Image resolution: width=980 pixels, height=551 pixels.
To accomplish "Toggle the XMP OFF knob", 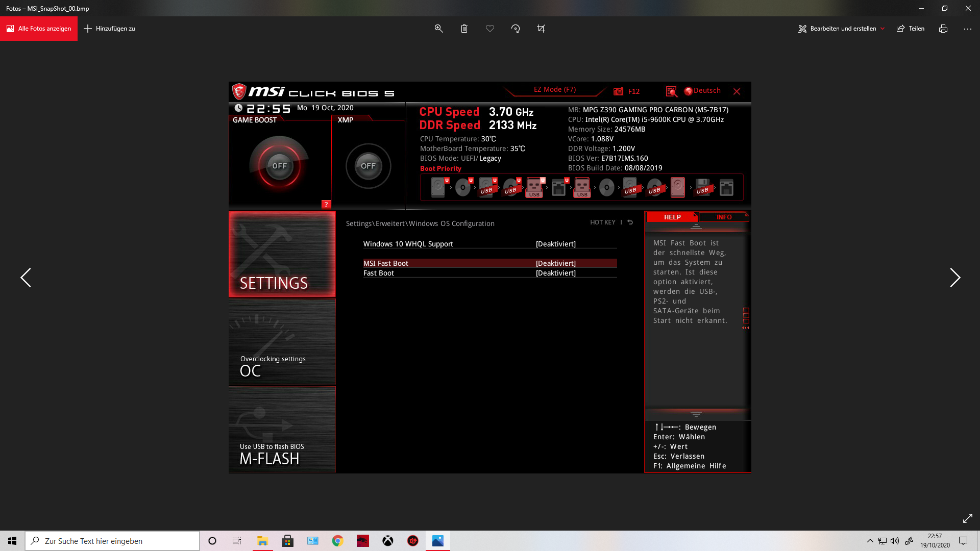I will (x=368, y=166).
